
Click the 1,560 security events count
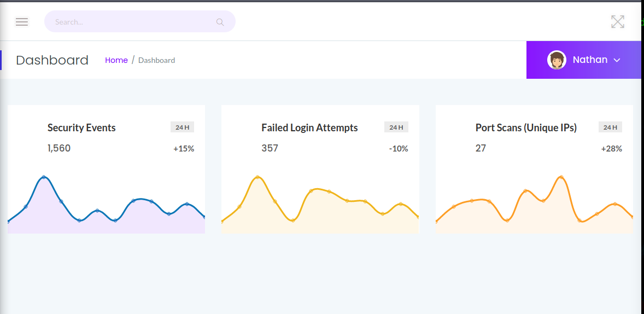(59, 148)
